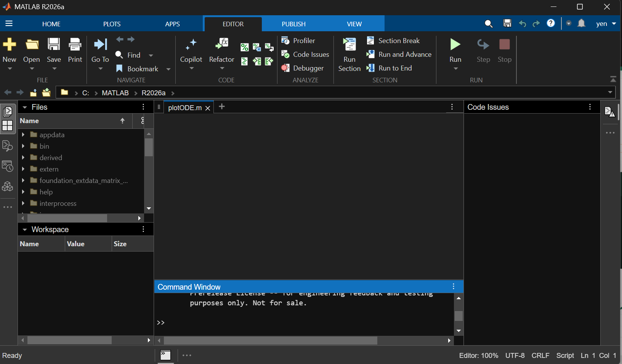Close the plotODE.m editor tab
This screenshot has width=622, height=364.
pyautogui.click(x=208, y=108)
